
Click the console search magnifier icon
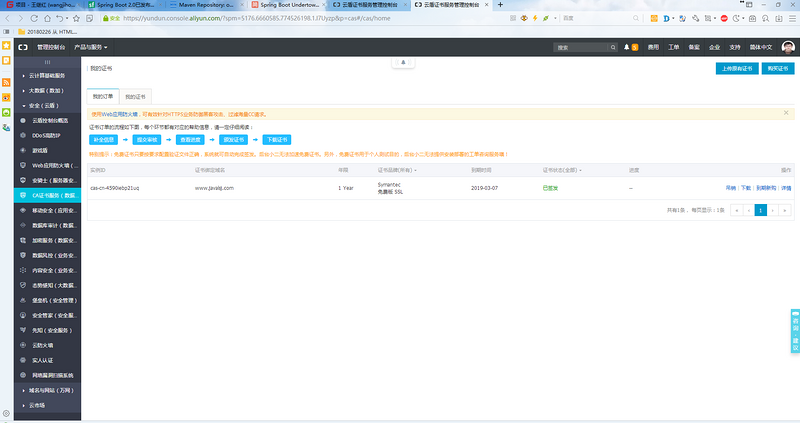(x=613, y=47)
